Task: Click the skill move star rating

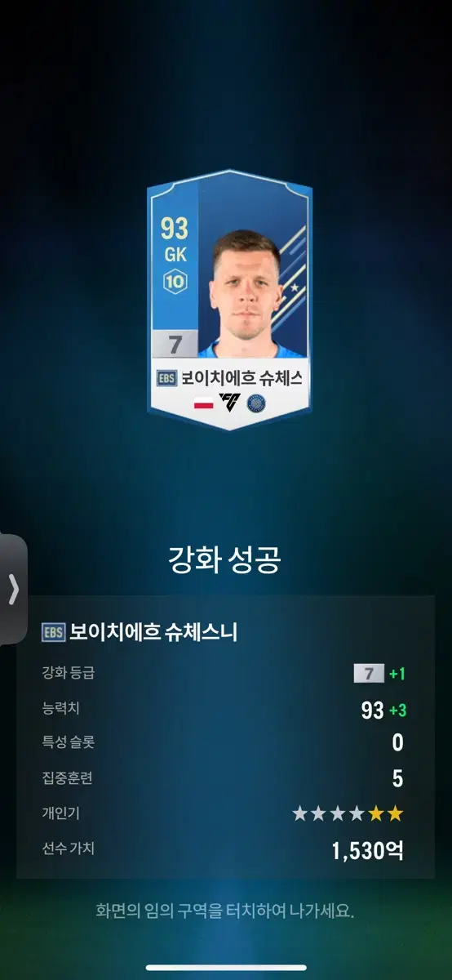Action: (x=348, y=813)
